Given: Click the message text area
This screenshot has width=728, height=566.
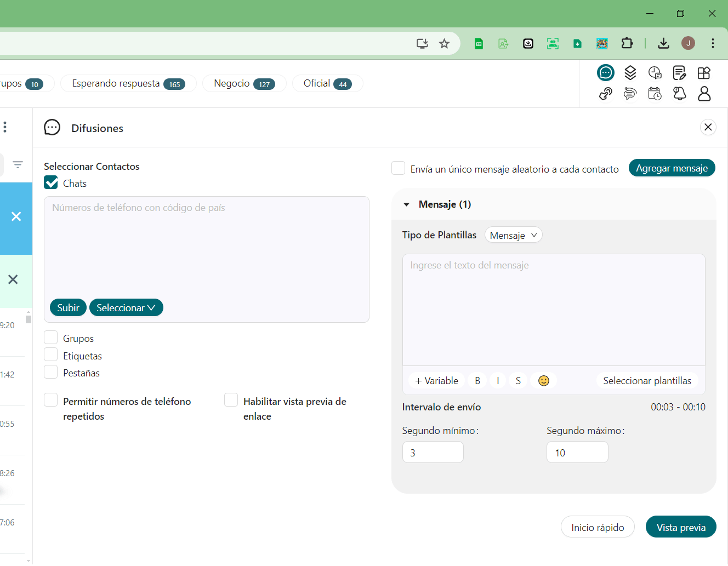Looking at the screenshot, I should click(553, 310).
